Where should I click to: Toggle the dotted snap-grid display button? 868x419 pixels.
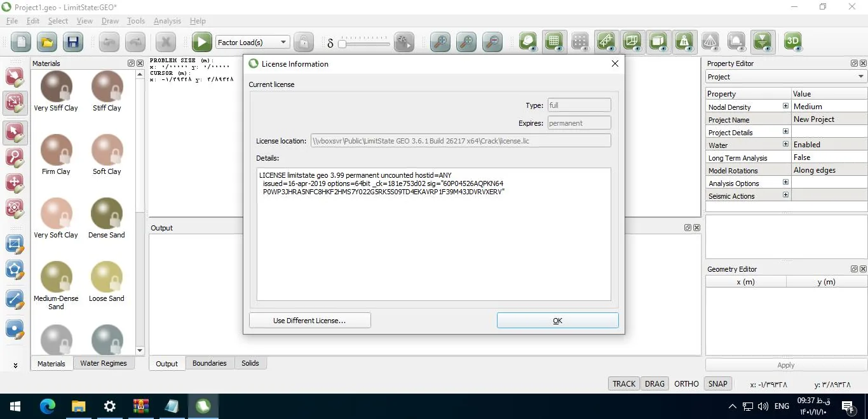tap(580, 42)
